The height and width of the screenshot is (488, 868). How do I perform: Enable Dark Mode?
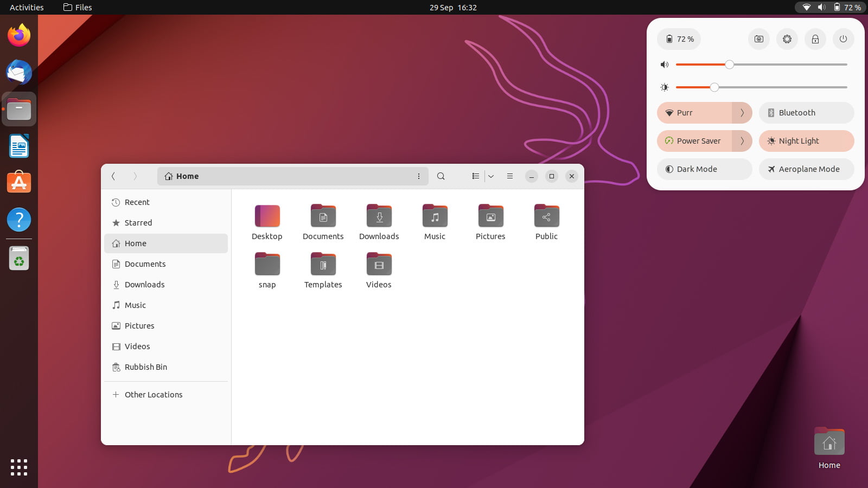coord(704,169)
